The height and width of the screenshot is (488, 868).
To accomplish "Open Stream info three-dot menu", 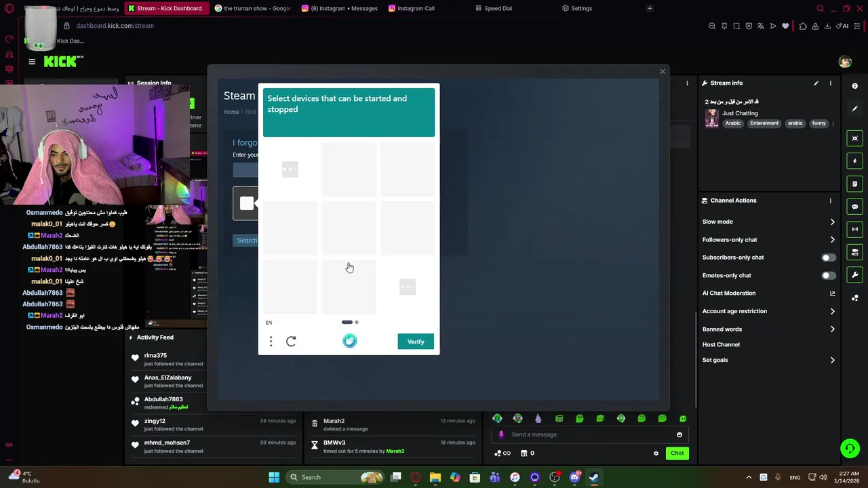I will [x=831, y=83].
